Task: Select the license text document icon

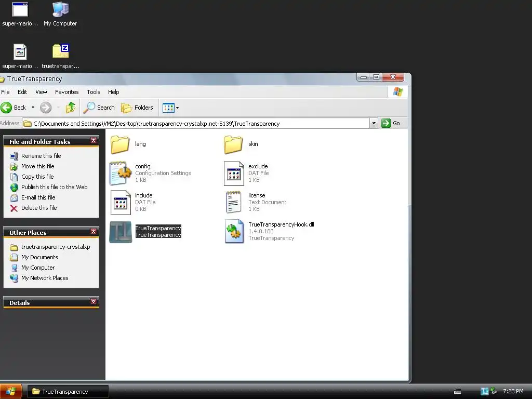Action: coord(233,202)
